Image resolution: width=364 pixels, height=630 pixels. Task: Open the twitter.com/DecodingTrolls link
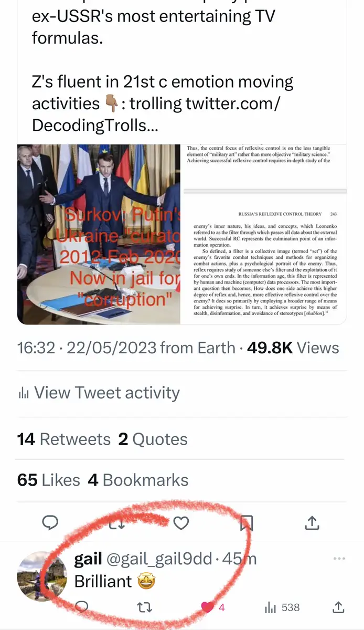click(156, 114)
